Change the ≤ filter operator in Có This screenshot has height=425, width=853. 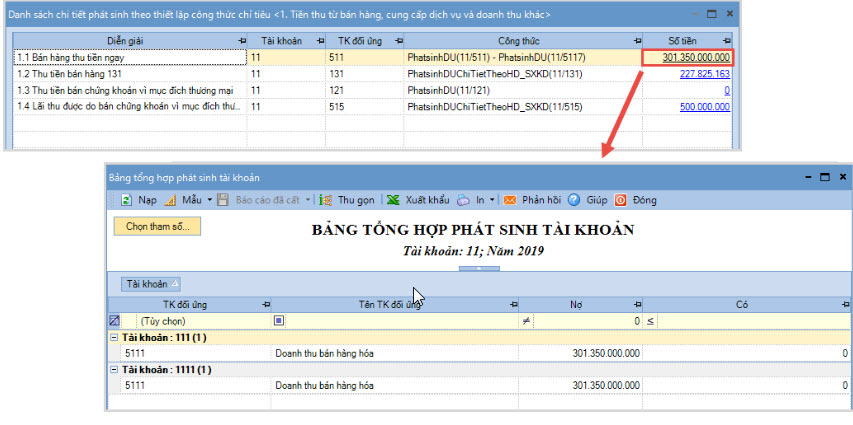coord(650,321)
